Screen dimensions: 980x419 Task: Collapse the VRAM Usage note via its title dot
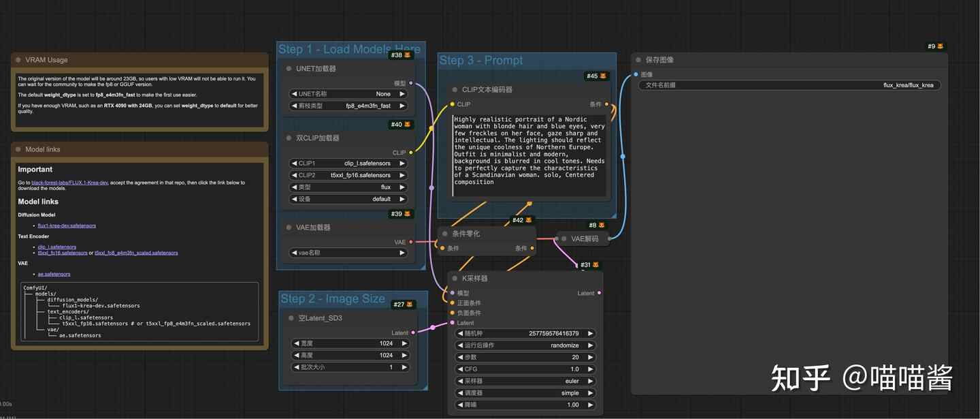click(18, 60)
